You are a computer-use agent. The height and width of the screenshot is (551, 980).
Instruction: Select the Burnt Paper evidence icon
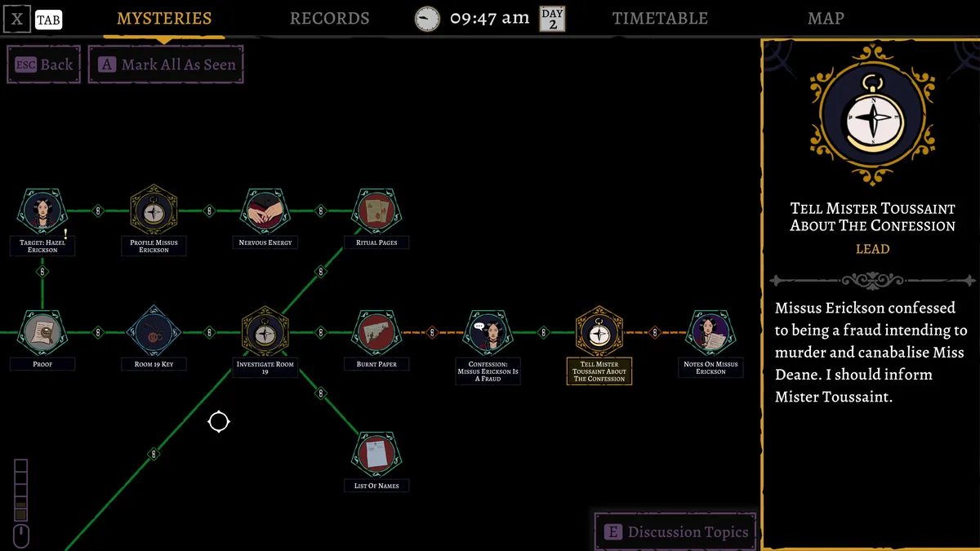coord(376,331)
